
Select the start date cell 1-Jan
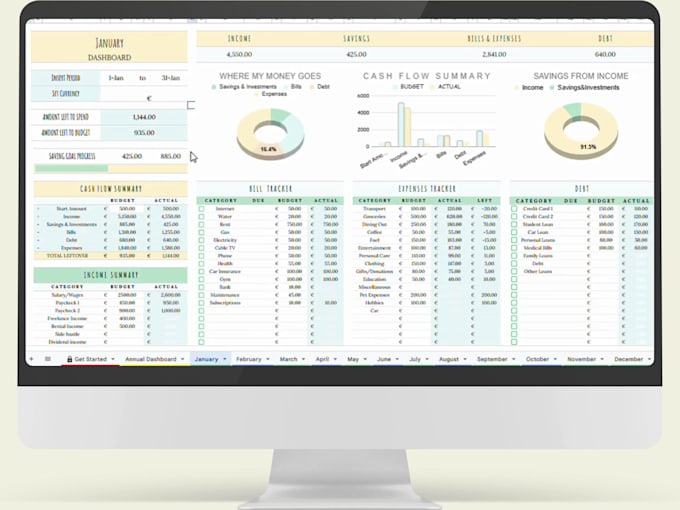116,78
